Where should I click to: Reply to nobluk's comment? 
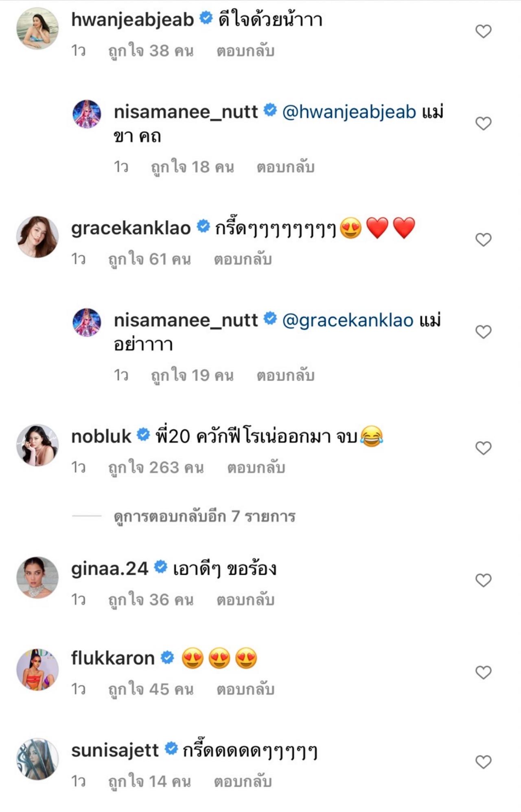click(x=256, y=468)
